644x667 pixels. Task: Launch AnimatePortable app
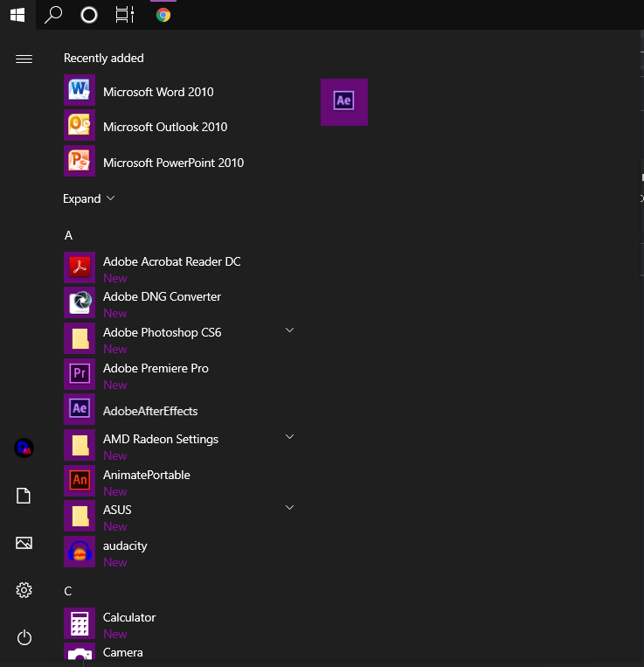coord(146,476)
